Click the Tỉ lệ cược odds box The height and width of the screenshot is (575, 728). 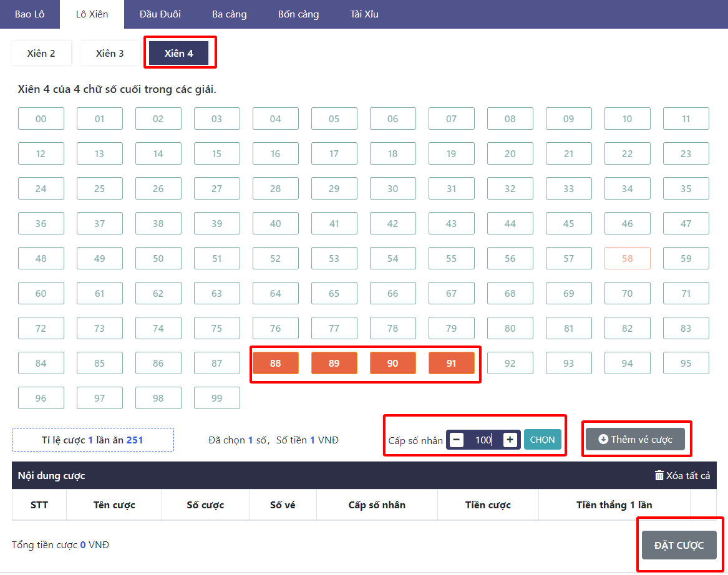tap(93, 440)
